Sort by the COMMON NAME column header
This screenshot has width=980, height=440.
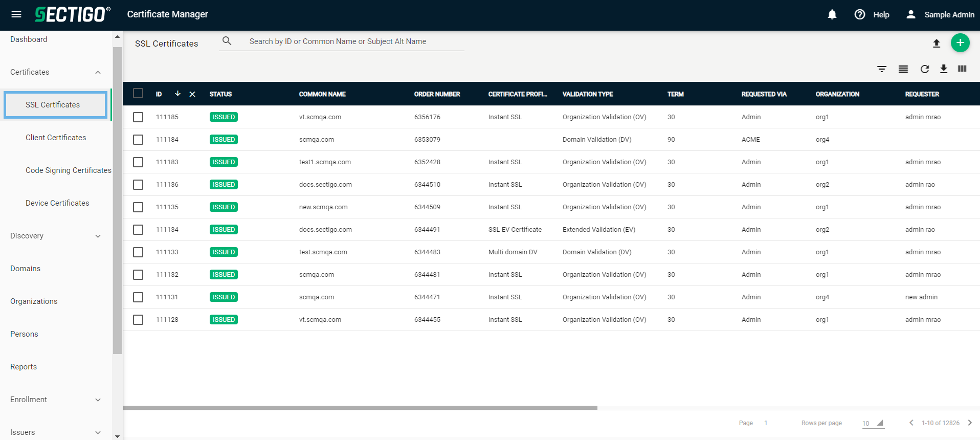pos(322,94)
